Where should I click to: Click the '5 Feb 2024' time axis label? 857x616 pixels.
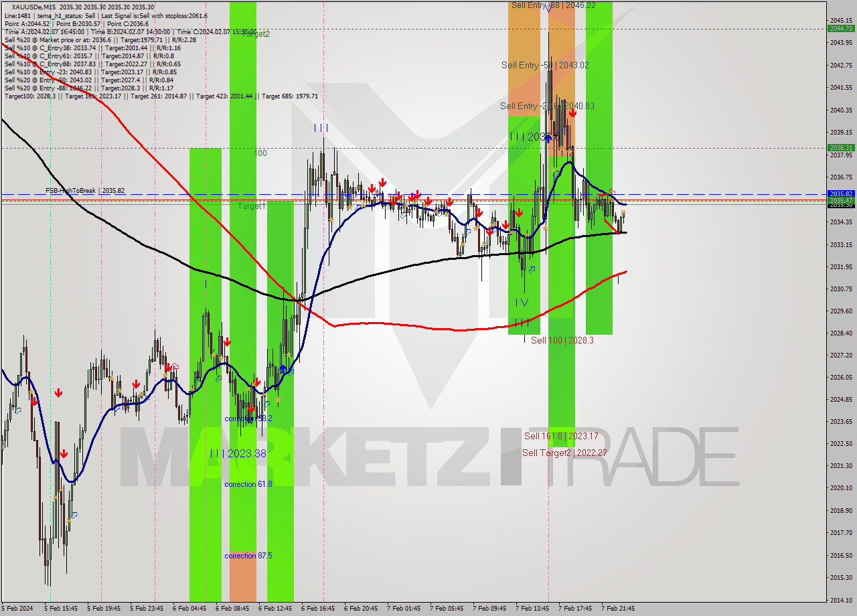click(16, 609)
